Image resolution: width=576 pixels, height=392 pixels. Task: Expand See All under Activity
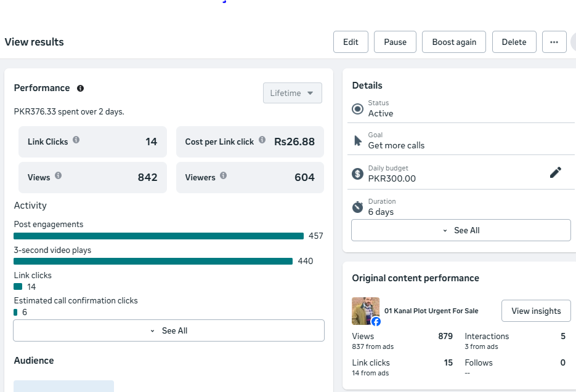[169, 330]
